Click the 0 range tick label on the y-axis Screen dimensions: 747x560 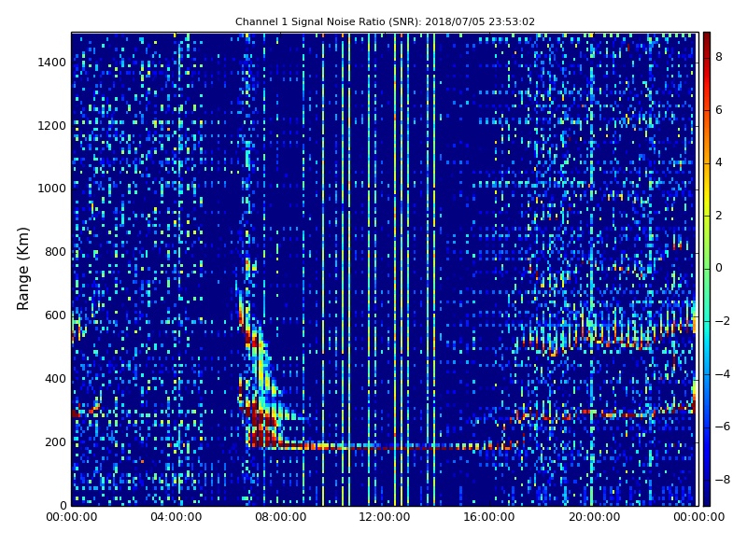click(x=63, y=505)
